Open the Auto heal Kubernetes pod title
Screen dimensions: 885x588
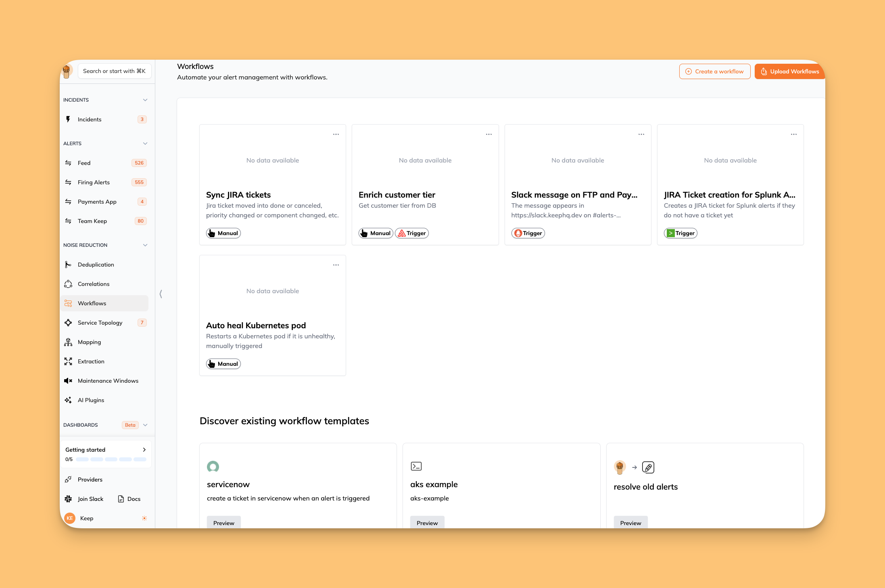pos(256,325)
